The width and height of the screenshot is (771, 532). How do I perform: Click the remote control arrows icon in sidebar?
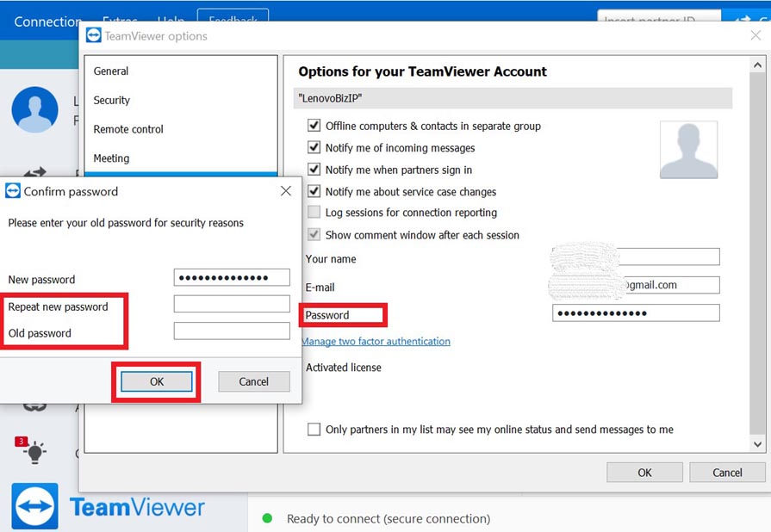pyautogui.click(x=35, y=172)
